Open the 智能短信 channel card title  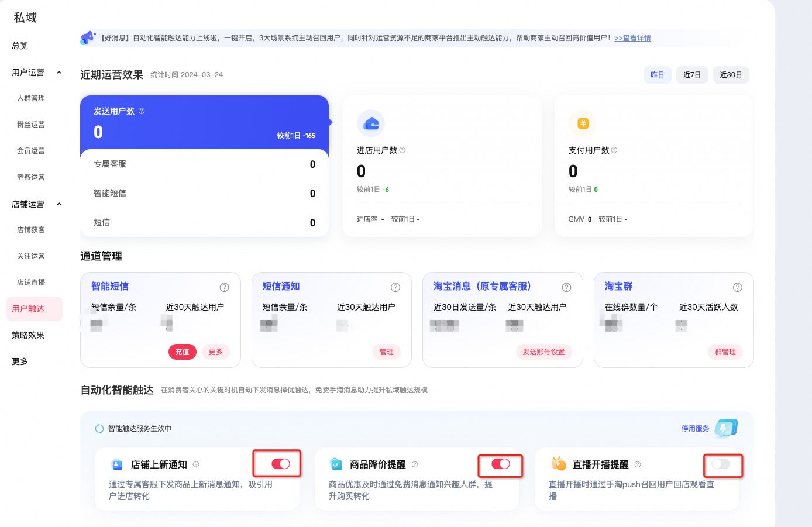point(110,286)
